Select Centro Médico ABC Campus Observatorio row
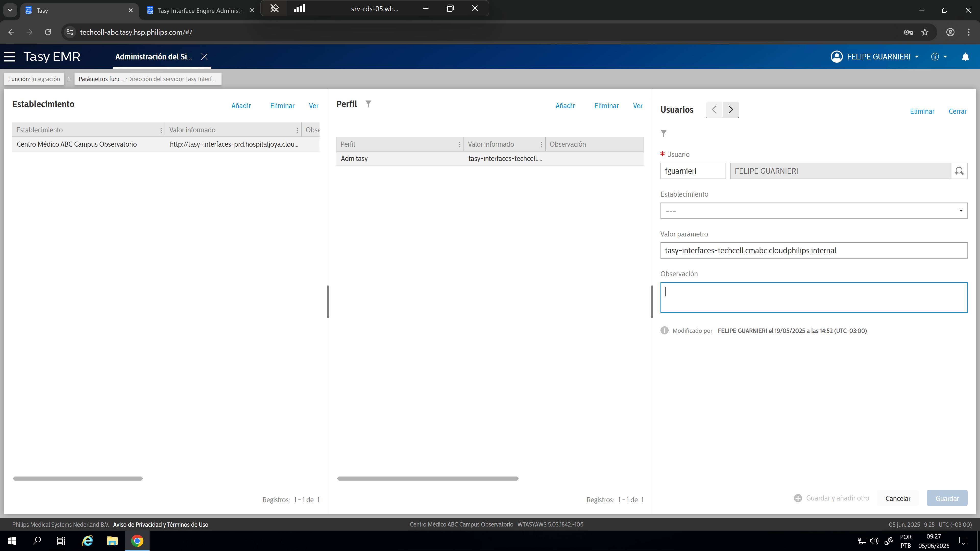The height and width of the screenshot is (551, 980). pos(165,144)
